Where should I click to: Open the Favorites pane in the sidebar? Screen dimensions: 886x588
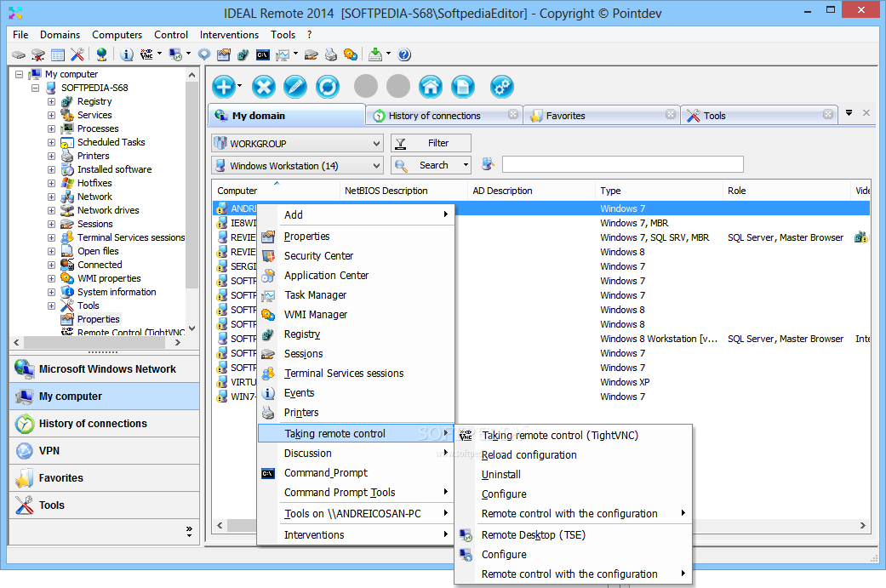105,478
